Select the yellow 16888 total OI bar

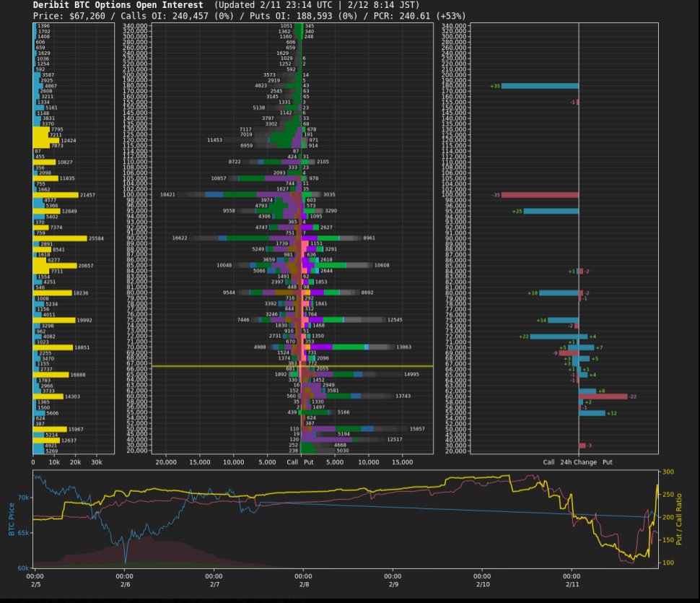coord(51,375)
